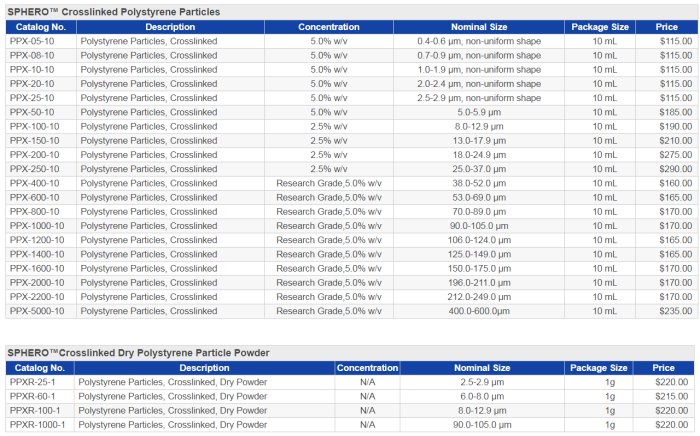Click the Package Size header in the top table

coord(600,27)
